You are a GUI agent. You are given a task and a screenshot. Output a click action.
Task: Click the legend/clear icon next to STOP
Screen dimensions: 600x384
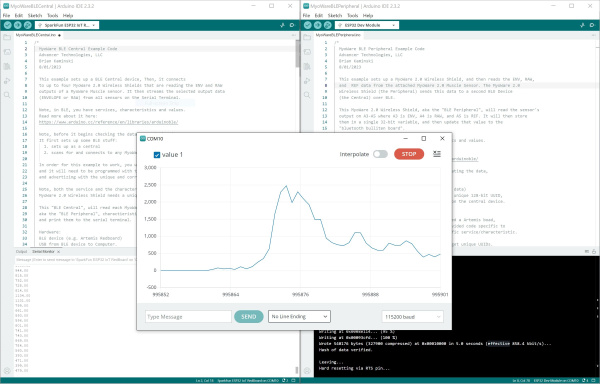[437, 154]
